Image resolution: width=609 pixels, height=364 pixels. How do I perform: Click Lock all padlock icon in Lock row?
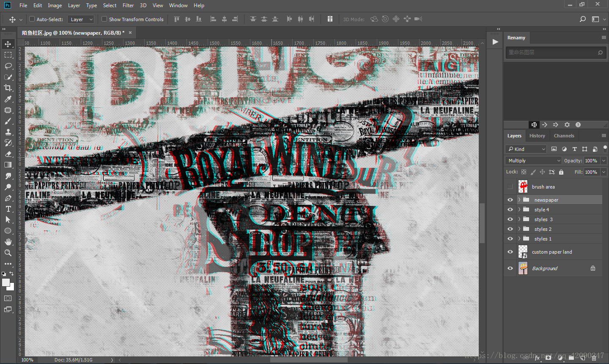[561, 172]
